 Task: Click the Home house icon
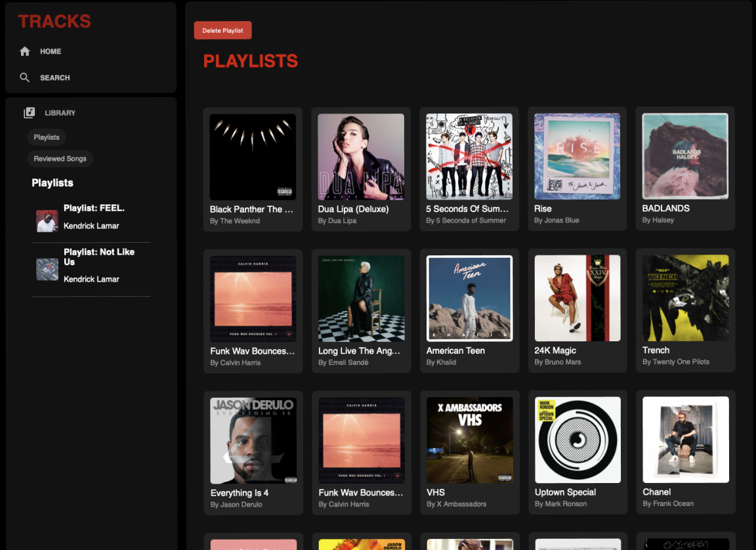coord(25,51)
